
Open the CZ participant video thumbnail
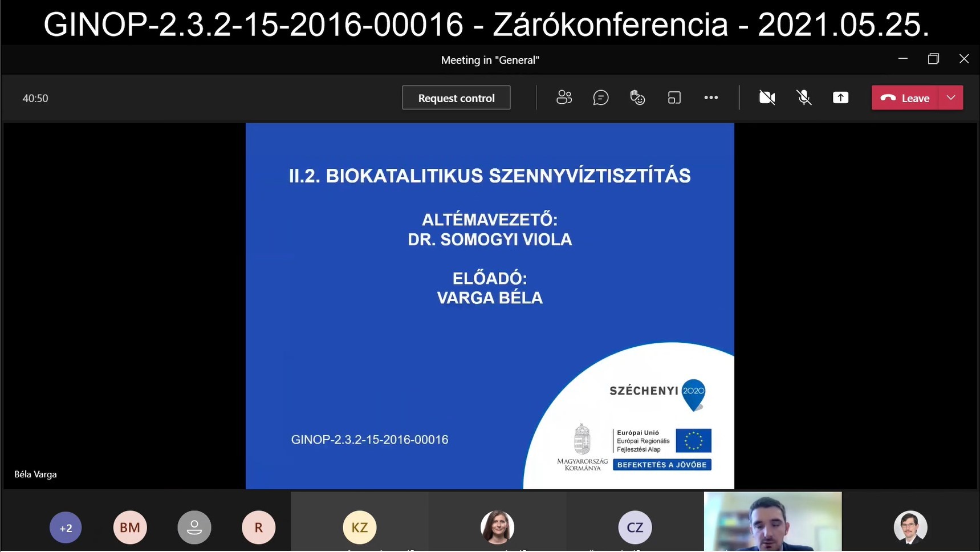tap(635, 527)
